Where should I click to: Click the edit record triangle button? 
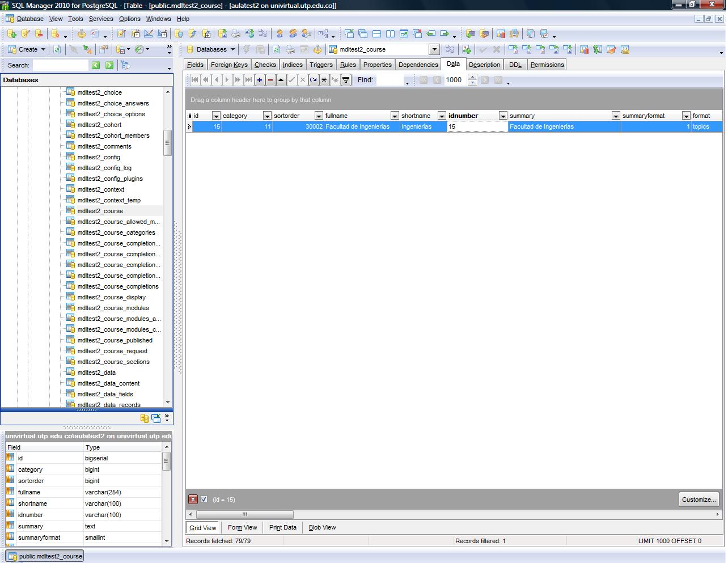pos(281,80)
